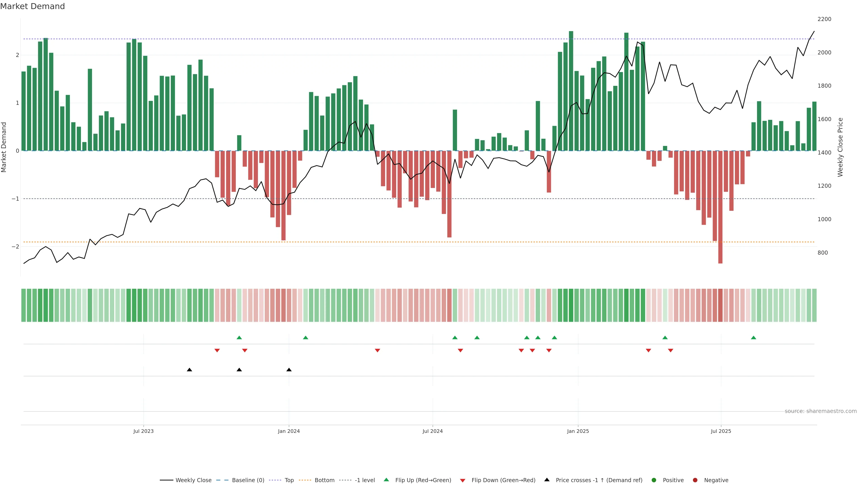The width and height of the screenshot is (868, 488).
Task: Click the red Negative circle legend icon
Action: pyautogui.click(x=695, y=480)
